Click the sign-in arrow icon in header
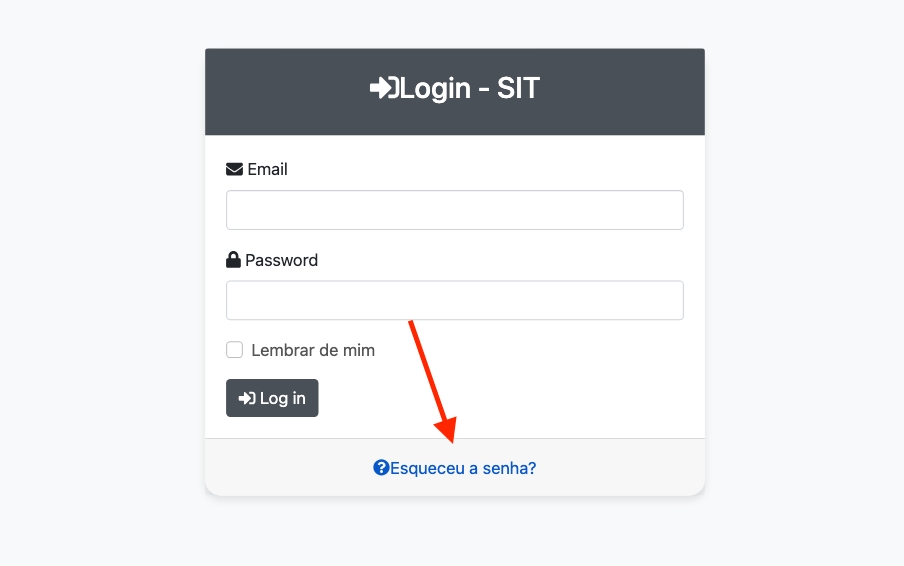Viewport: 904px width, 566px height. [x=384, y=89]
